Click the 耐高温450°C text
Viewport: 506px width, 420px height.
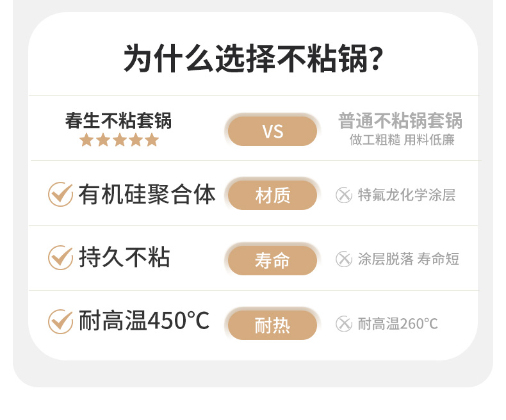(144, 321)
